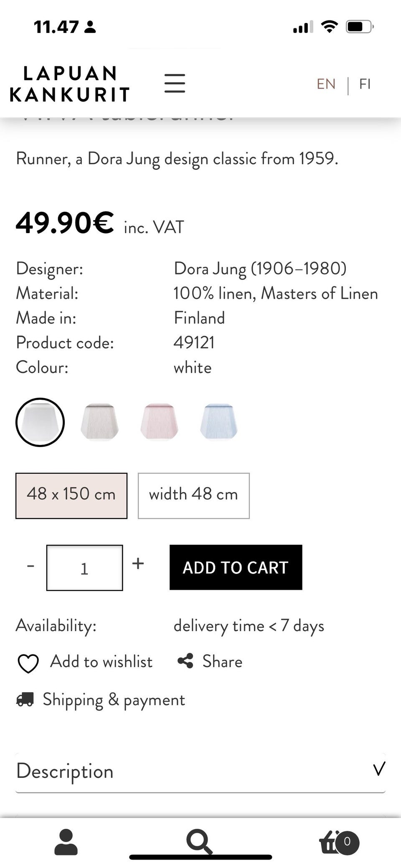Click the heart wishlist icon
The width and height of the screenshot is (401, 868).
pos(28,663)
